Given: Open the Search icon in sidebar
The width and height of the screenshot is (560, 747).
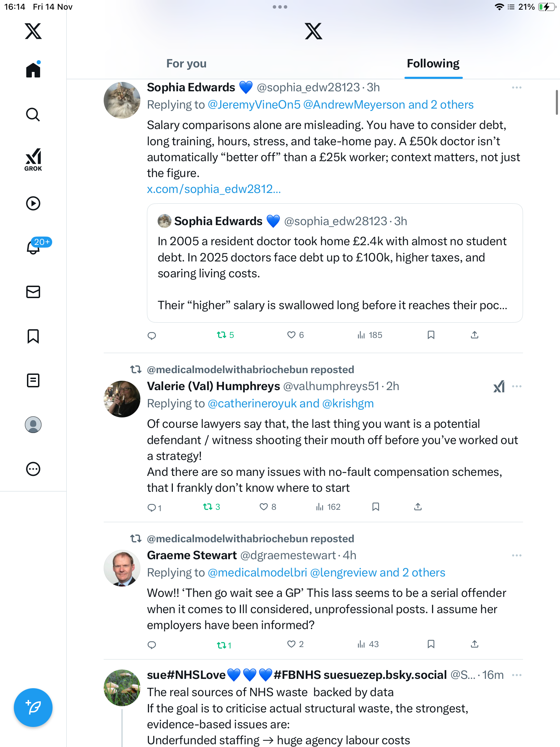Looking at the screenshot, I should tap(33, 114).
